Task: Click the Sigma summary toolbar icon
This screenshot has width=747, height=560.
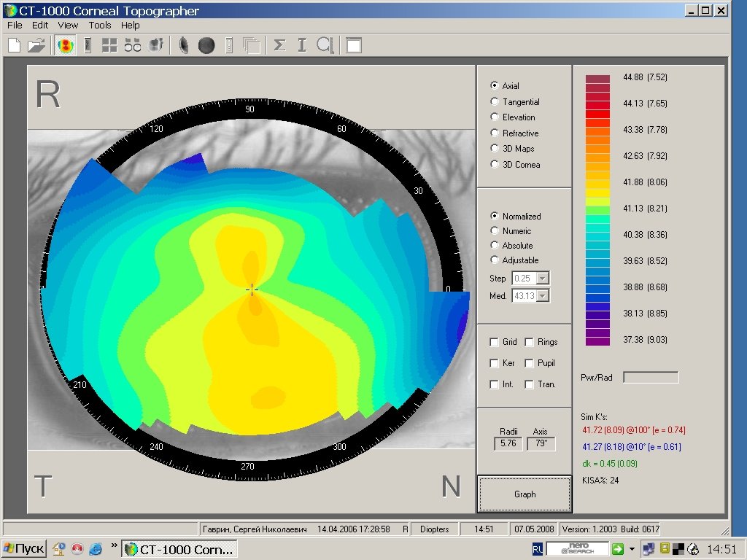Action: 279,46
